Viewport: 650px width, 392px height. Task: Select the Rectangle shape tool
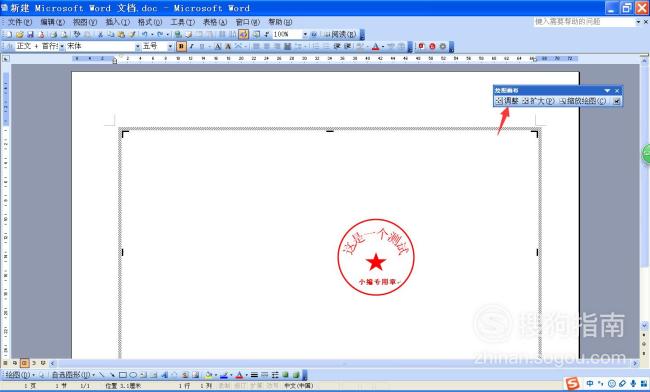123,375
